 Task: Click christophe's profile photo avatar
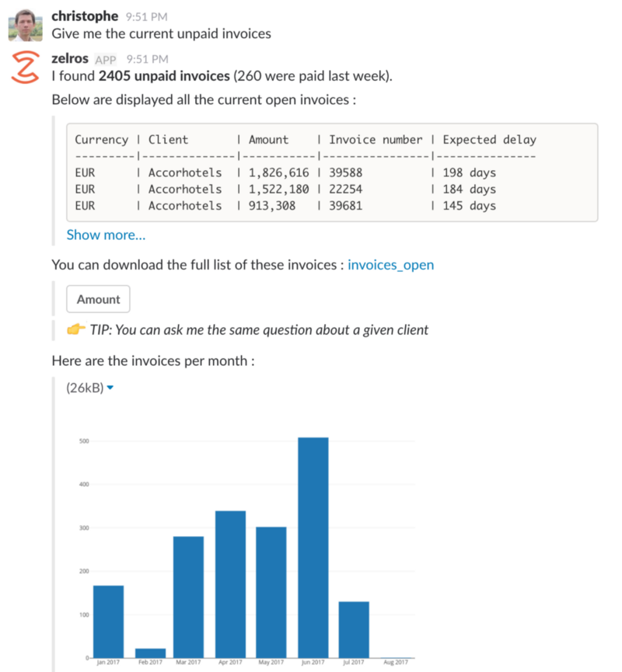(25, 26)
